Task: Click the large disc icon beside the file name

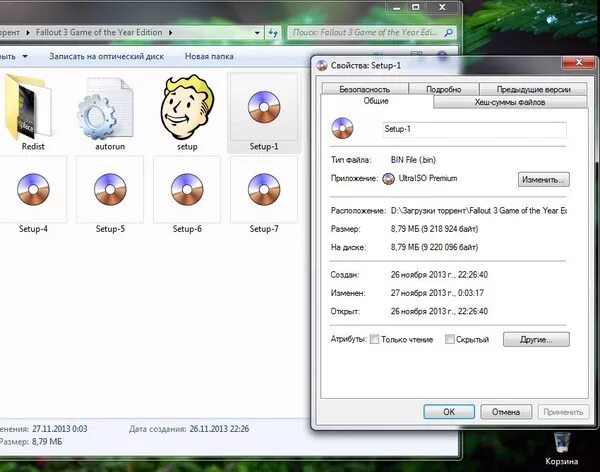Action: (x=342, y=128)
